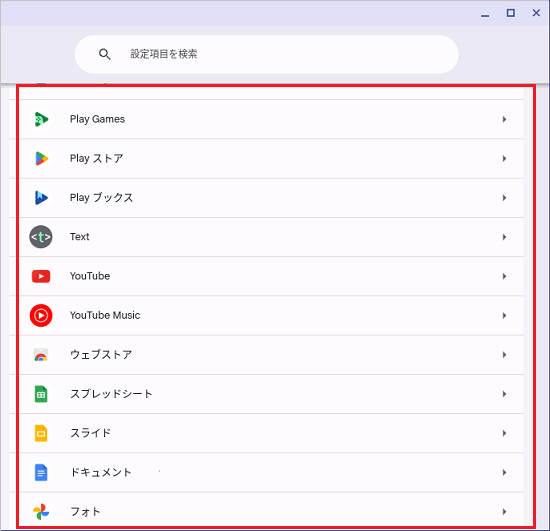Maximize the settings window
The image size is (550, 531).
[511, 13]
